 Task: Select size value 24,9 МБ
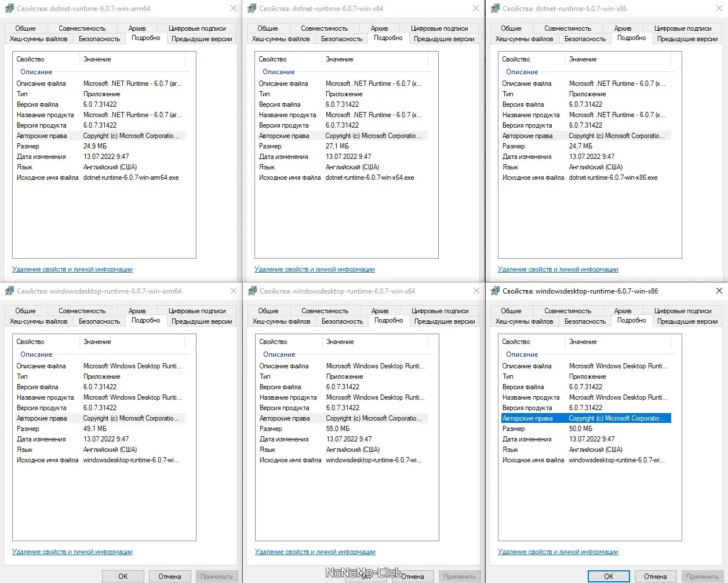(95, 146)
